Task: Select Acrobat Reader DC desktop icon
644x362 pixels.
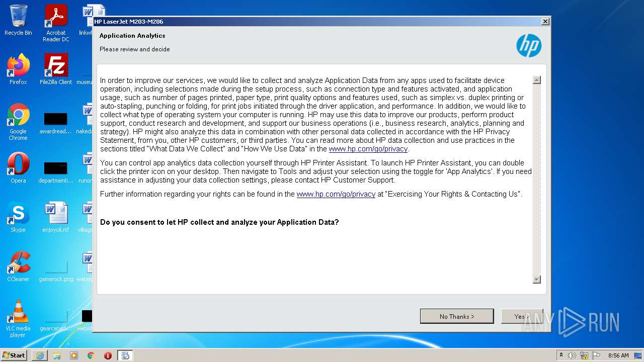Action: click(x=56, y=23)
